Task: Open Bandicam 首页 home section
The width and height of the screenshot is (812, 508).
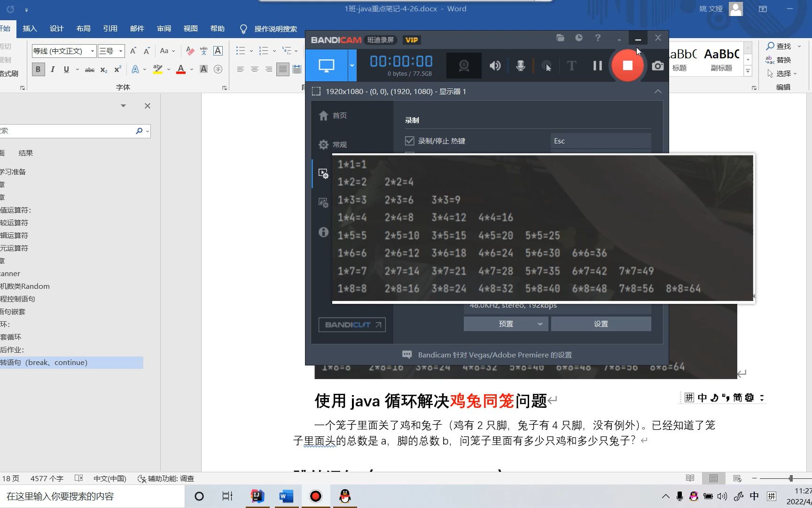Action: (x=333, y=116)
